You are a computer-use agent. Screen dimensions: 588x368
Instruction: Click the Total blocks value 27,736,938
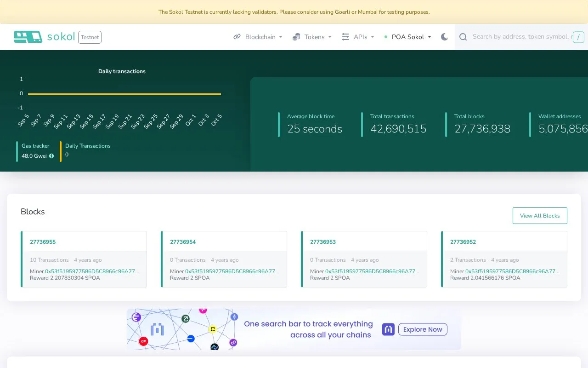click(482, 129)
